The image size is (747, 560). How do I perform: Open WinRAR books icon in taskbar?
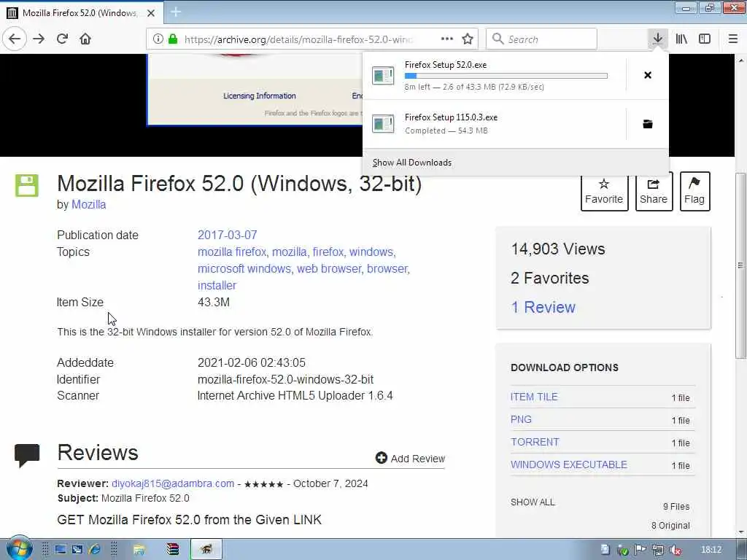(172, 550)
